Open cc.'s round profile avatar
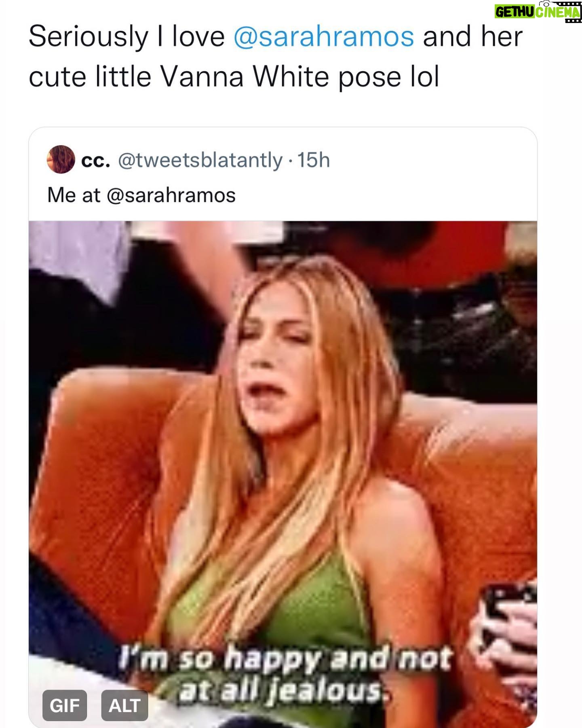The height and width of the screenshot is (728, 582). tap(61, 159)
